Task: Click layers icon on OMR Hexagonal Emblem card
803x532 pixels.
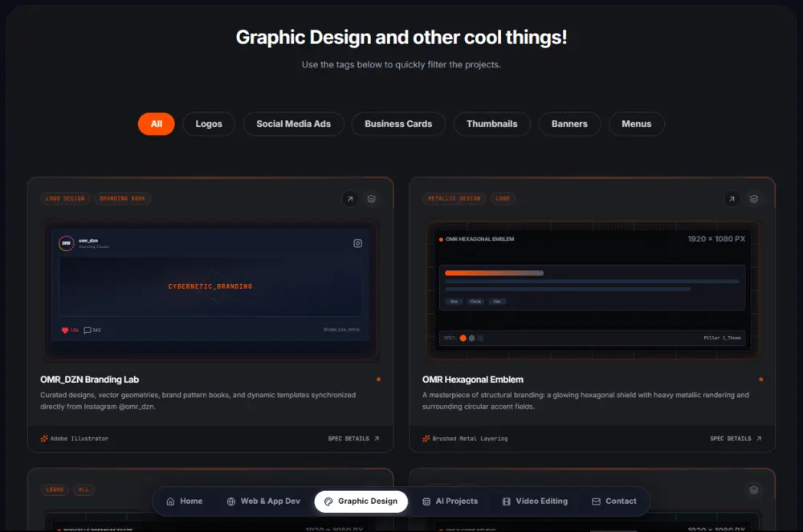Action: [x=753, y=199]
